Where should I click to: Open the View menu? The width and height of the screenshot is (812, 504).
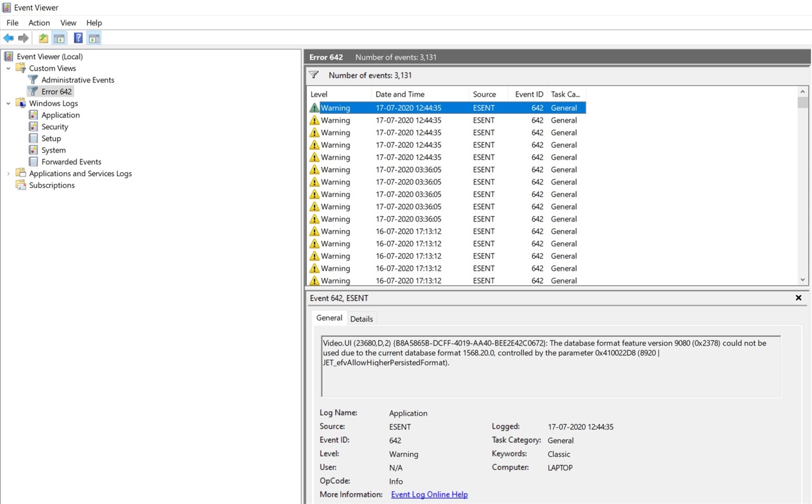[x=68, y=23]
